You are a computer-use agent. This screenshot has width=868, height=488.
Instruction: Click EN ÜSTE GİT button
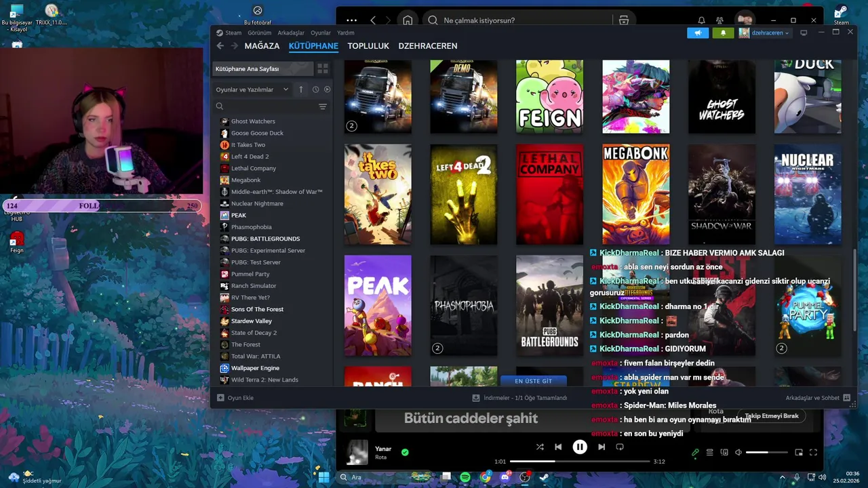[x=533, y=381]
